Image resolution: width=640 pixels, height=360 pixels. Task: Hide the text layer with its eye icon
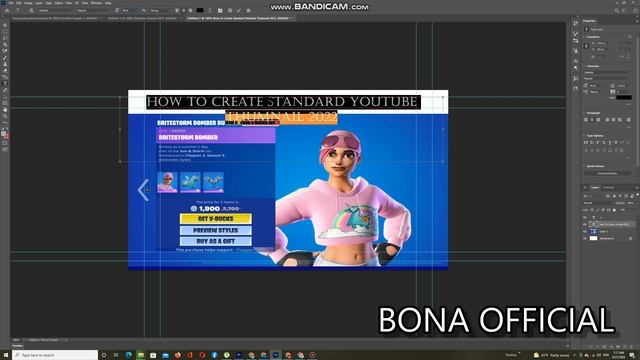(x=584, y=224)
